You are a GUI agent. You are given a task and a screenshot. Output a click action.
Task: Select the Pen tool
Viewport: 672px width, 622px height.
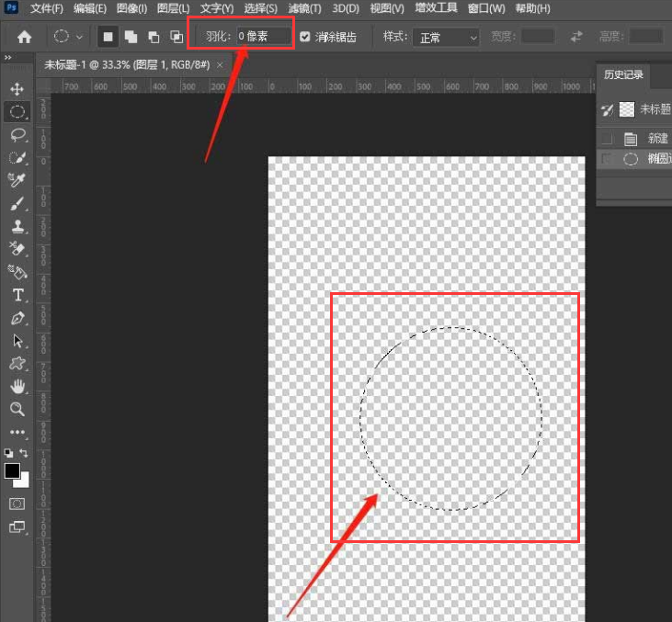[x=17, y=318]
